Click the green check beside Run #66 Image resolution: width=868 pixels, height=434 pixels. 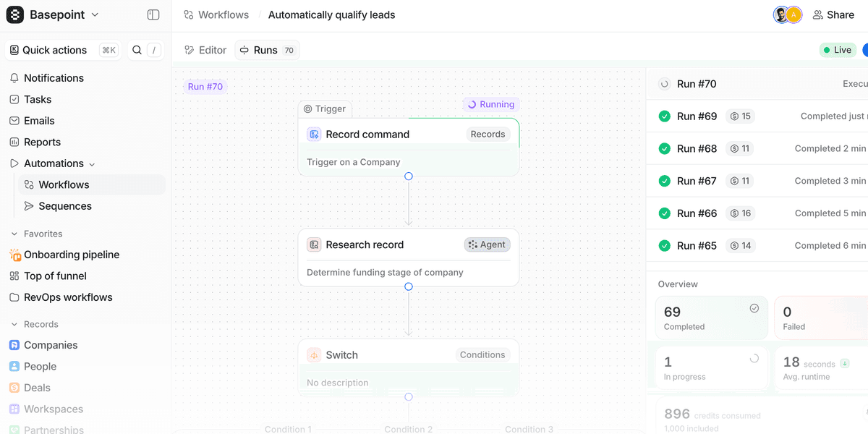point(664,213)
